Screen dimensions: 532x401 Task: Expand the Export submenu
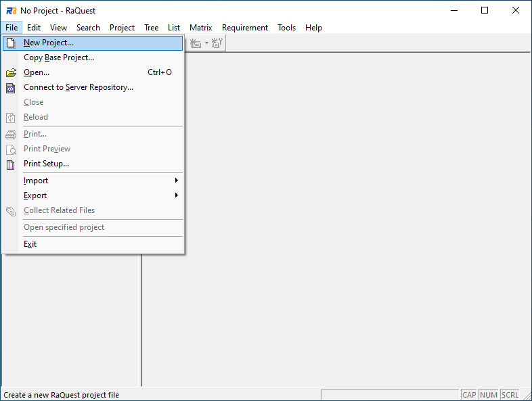point(93,195)
